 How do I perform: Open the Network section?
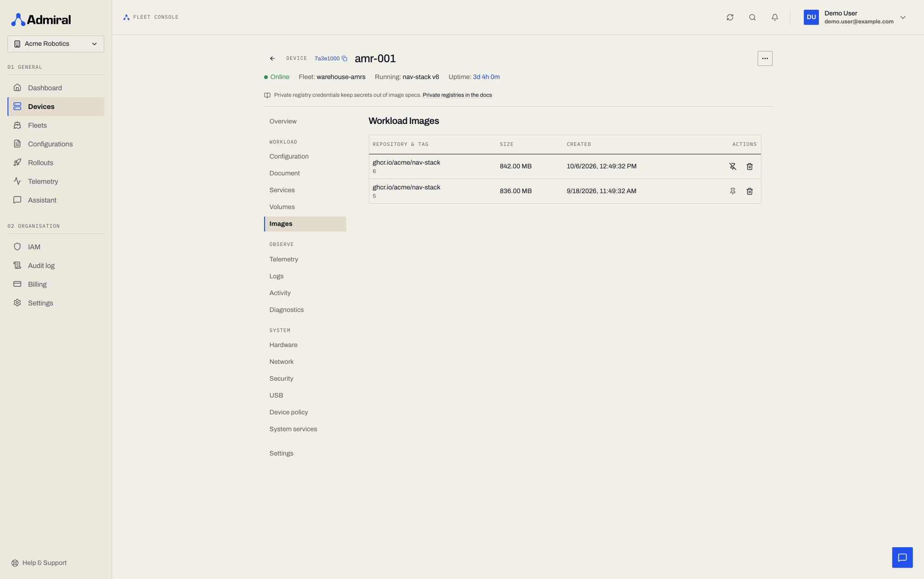tap(305, 362)
